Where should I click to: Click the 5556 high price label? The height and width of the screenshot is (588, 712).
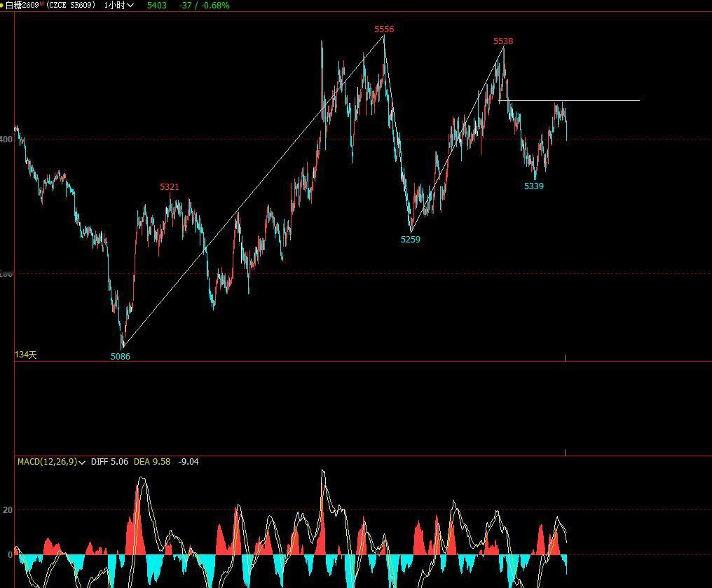point(384,29)
